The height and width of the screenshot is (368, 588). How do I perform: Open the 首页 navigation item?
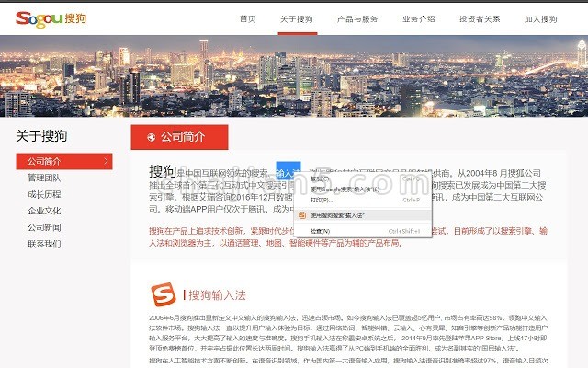pos(248,19)
